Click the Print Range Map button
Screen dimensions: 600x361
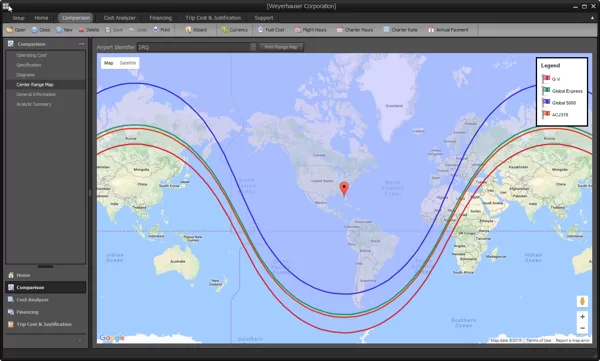[x=281, y=47]
